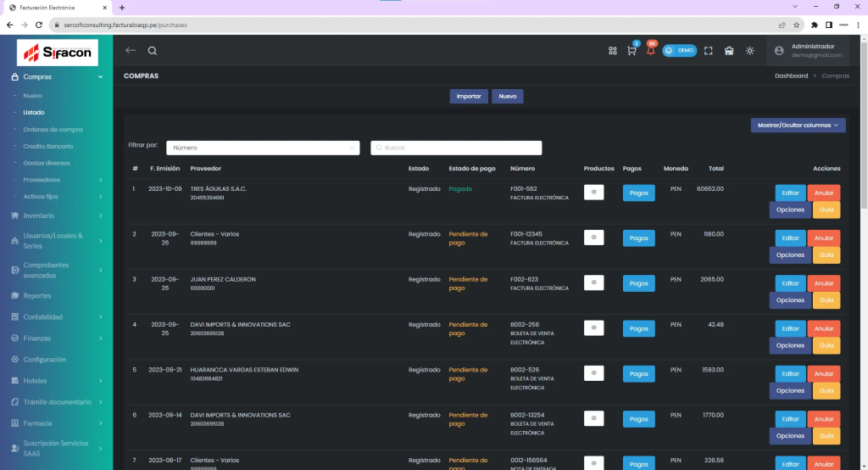
Task: Toggle the blue DEMO switch
Action: [679, 51]
